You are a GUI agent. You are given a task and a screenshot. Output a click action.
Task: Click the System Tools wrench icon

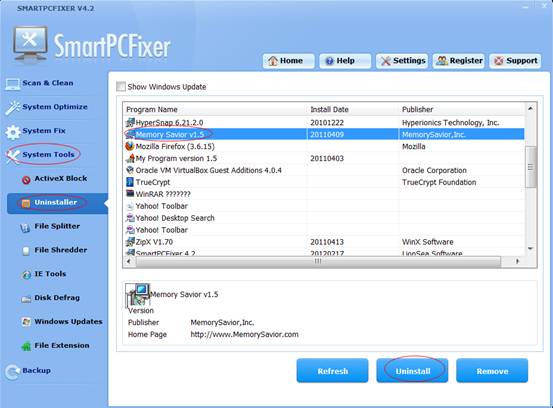13,156
